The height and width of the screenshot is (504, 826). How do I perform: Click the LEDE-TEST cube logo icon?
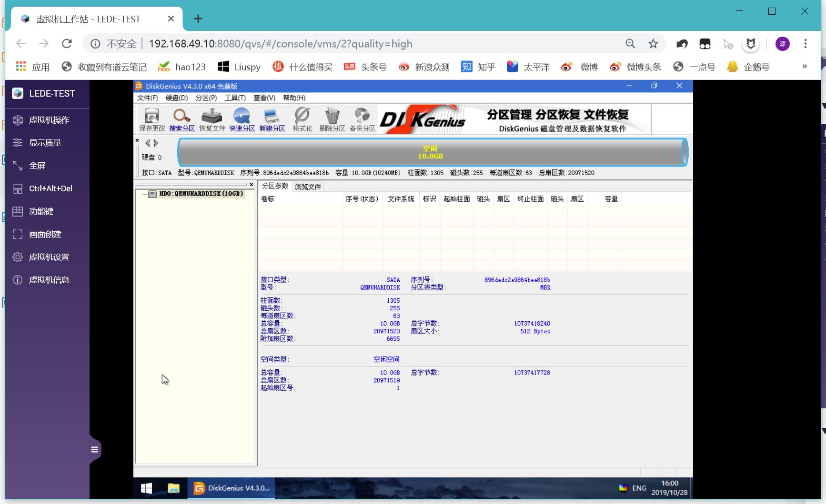[18, 93]
